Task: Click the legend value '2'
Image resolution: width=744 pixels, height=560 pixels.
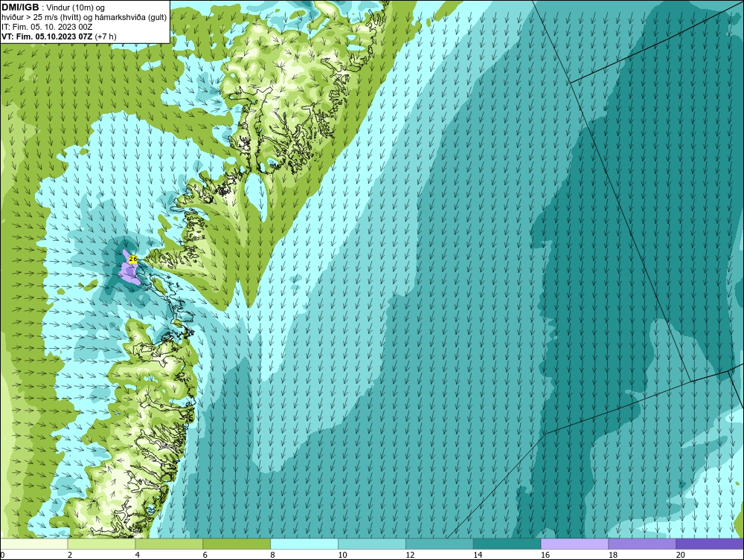Action: pyautogui.click(x=70, y=555)
